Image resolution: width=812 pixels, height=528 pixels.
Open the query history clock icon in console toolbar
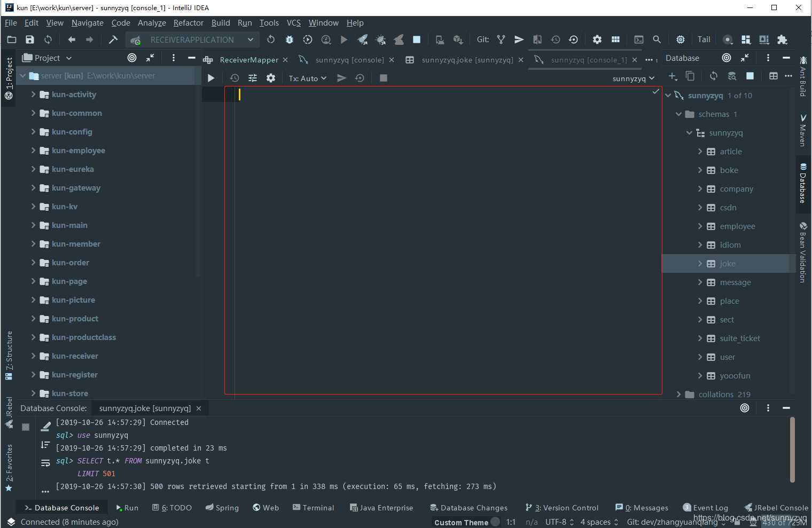coord(235,78)
